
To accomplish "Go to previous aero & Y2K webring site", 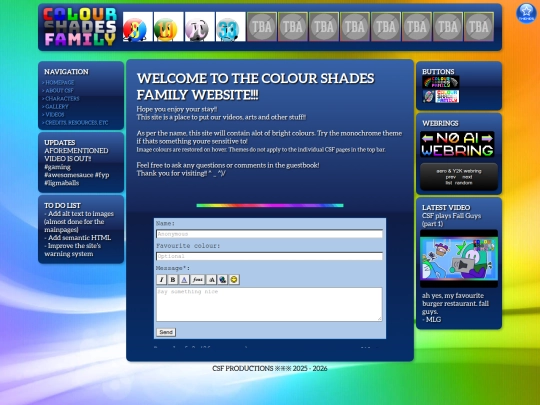I will (450, 177).
